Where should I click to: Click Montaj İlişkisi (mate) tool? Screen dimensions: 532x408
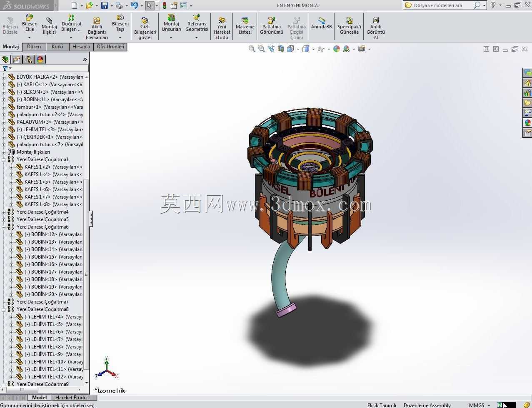[x=49, y=26]
